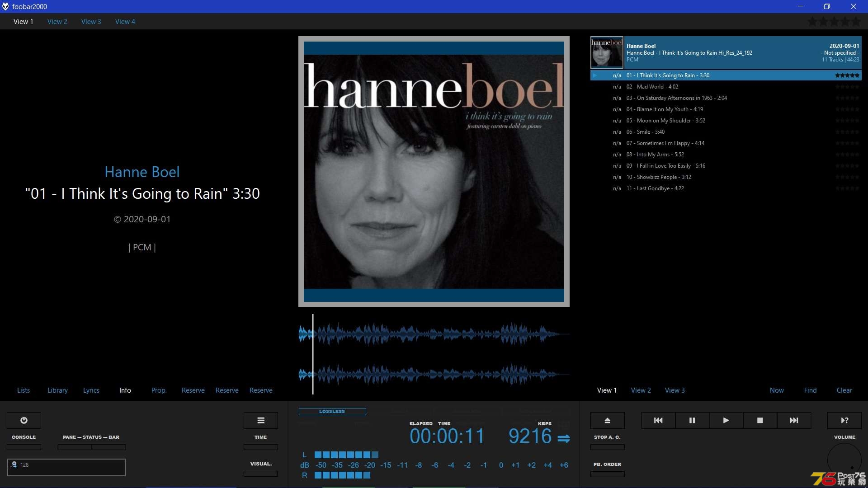The image size is (868, 488).
Task: Click the Hanne Boel album group header
Action: 726,53
